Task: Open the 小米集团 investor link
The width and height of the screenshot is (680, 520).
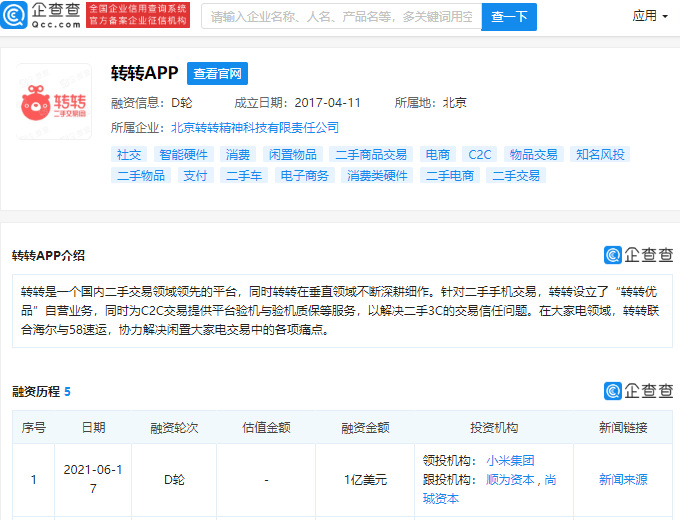Action: (510, 461)
